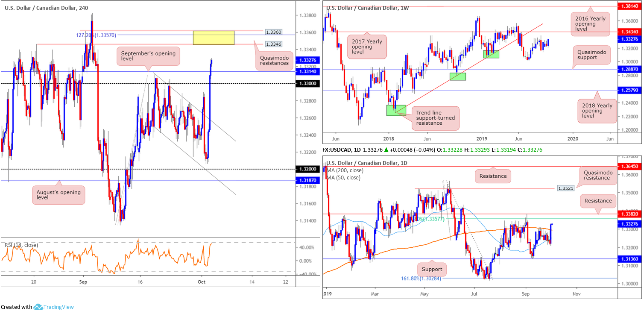Click the 1.3521 grey price tag
This screenshot has width=644, height=314.
565,188
